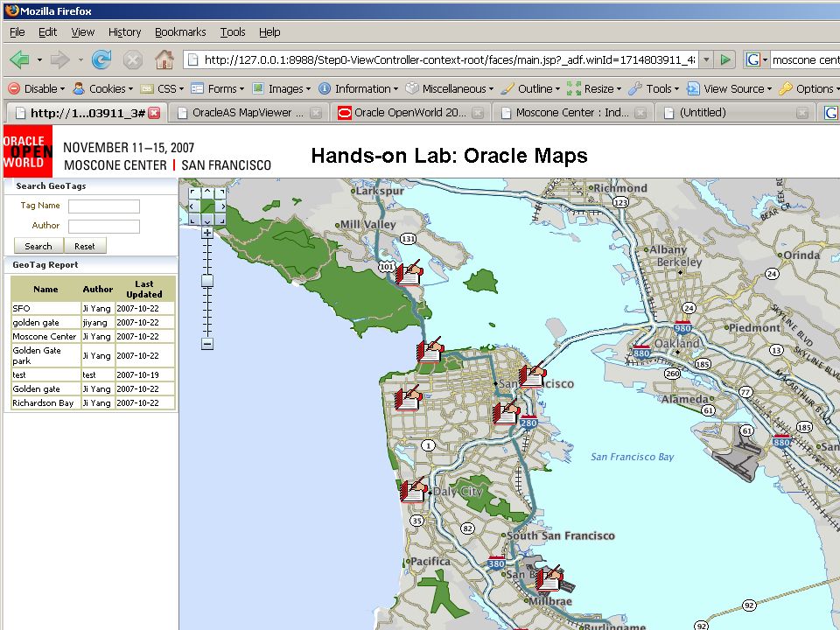The width and height of the screenshot is (840, 630).
Task: Open the Miscellaneous toolbar dropdown
Action: (450, 89)
